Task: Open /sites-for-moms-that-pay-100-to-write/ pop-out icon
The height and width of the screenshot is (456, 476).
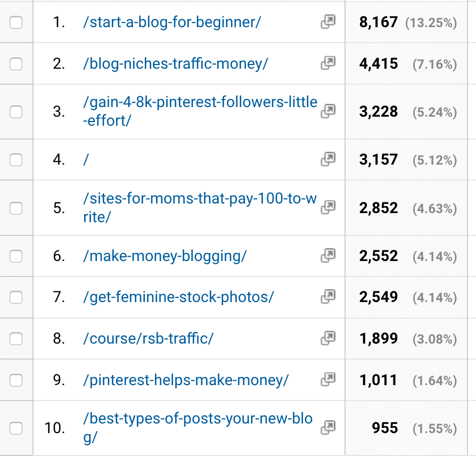Action: 329,208
